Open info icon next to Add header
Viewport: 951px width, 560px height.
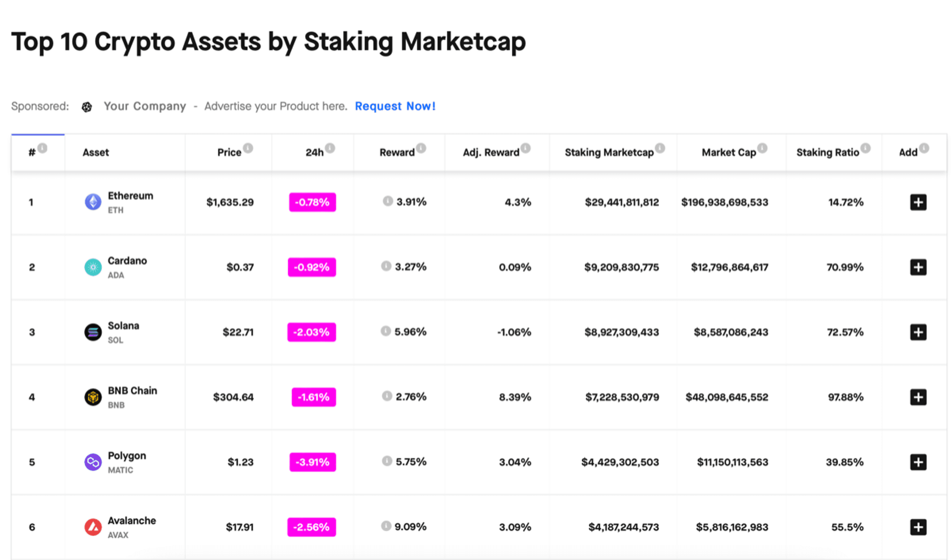pos(924,148)
